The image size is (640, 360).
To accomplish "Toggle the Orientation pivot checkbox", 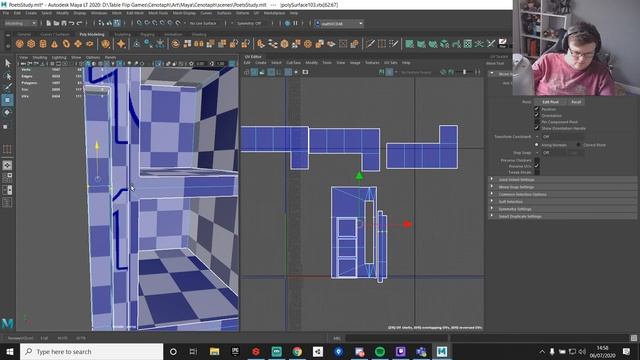I will pos(537,116).
